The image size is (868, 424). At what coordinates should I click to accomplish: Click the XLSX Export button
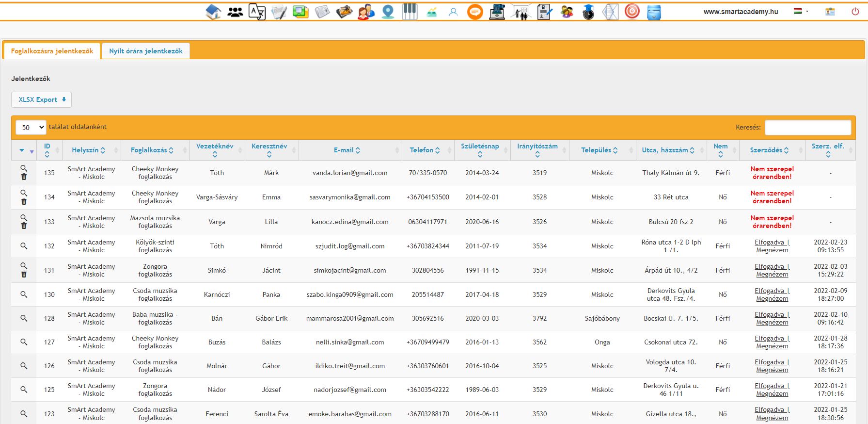tap(42, 99)
